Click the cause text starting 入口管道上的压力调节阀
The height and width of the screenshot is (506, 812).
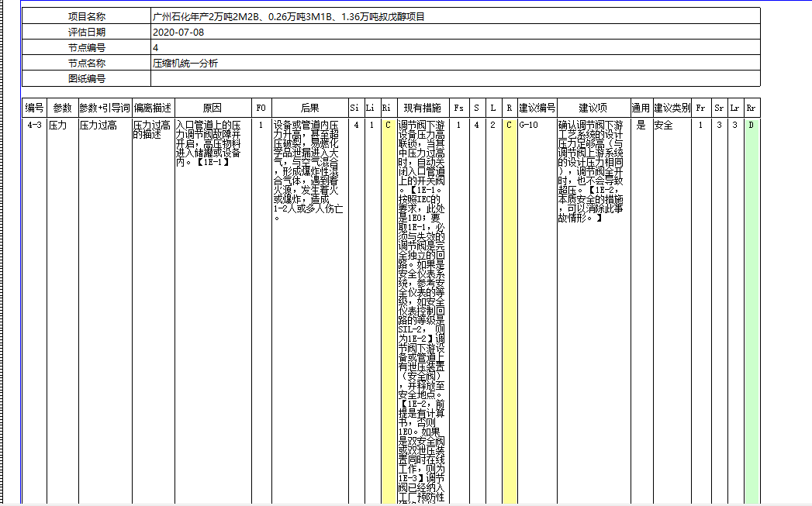(208, 143)
